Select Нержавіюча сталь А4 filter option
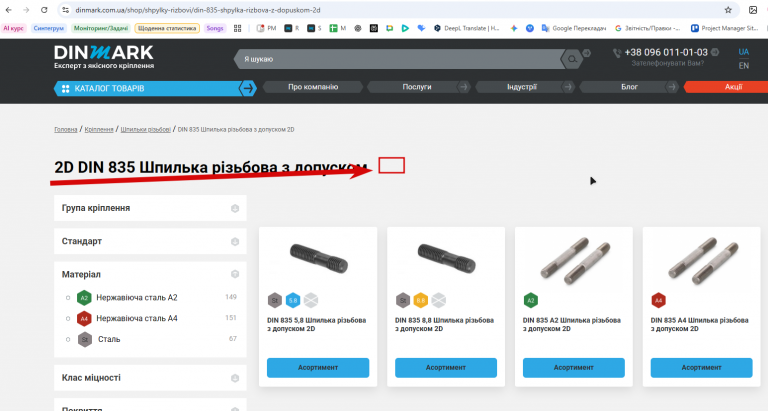 137,318
